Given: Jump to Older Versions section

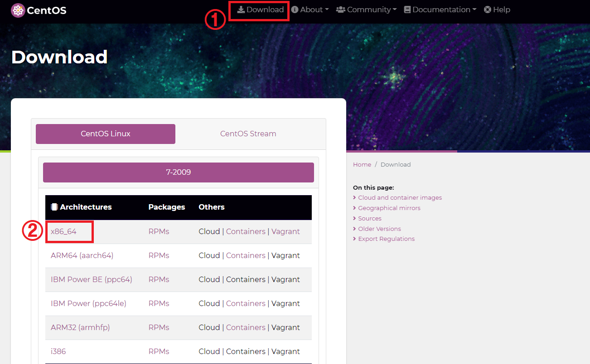Looking at the screenshot, I should [379, 229].
